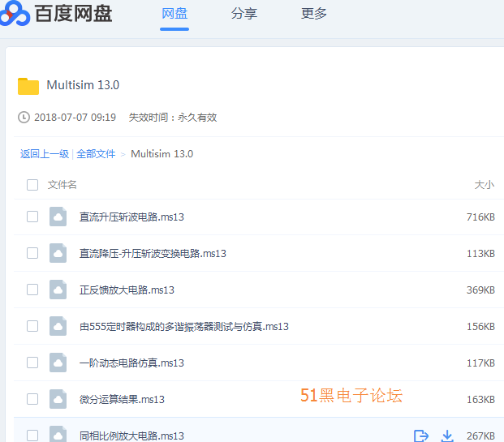Click the 369KB size value
504x442 pixels.
pos(480,290)
